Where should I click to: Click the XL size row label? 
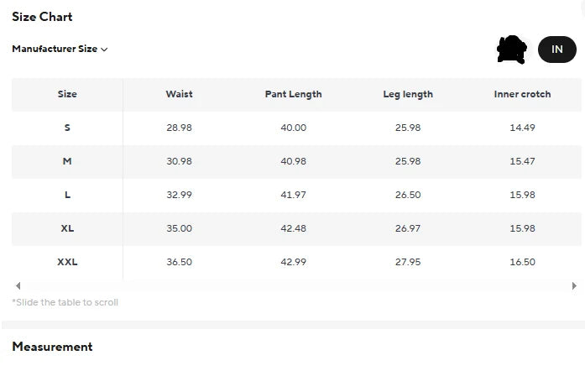[67, 228]
